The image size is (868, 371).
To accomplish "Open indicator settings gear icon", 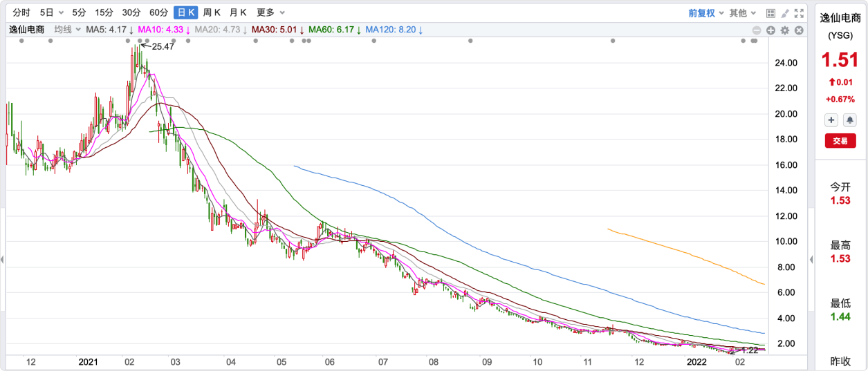I will tap(785, 30).
